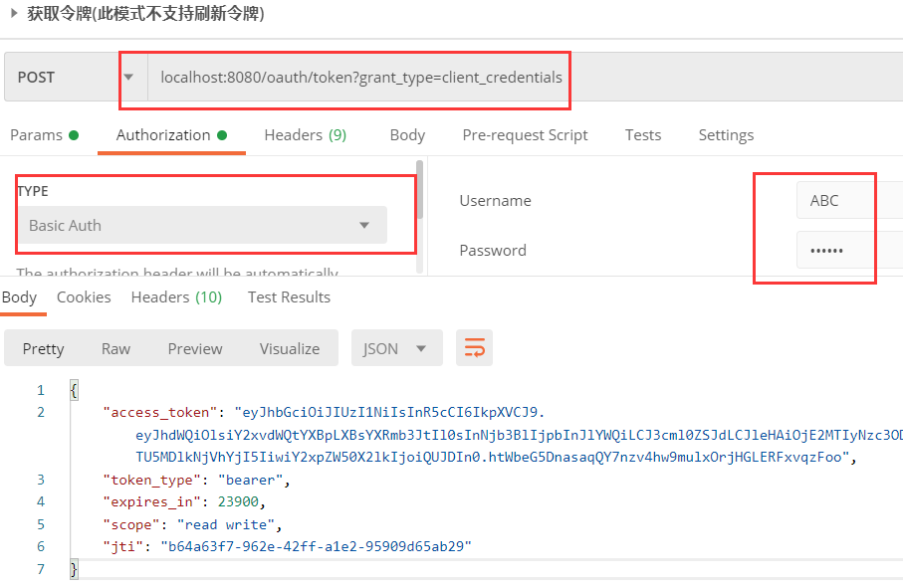903x588 pixels.
Task: Select the Pretty view button
Action: point(43,348)
